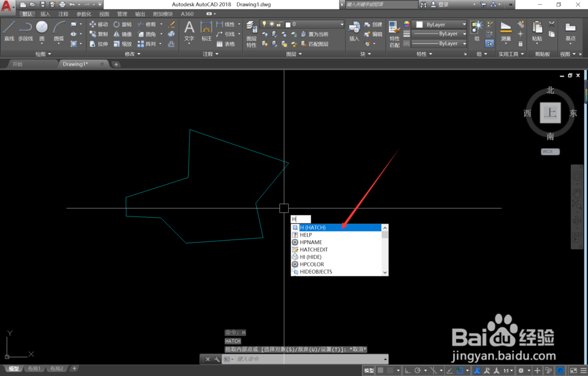The image size is (588, 376).
Task: Open the lineweight ByLayer dropdown
Action: pyautogui.click(x=439, y=34)
